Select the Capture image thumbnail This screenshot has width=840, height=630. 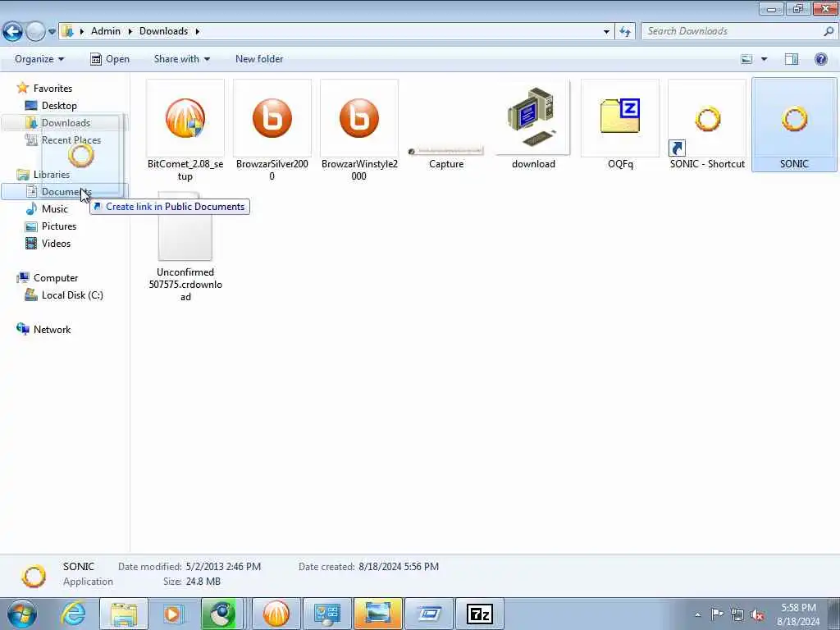coord(445,151)
